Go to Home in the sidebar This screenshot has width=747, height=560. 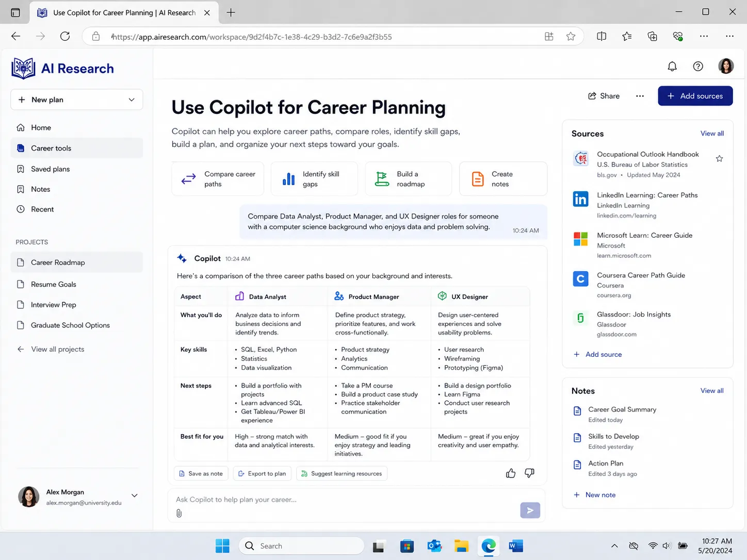click(x=76, y=127)
